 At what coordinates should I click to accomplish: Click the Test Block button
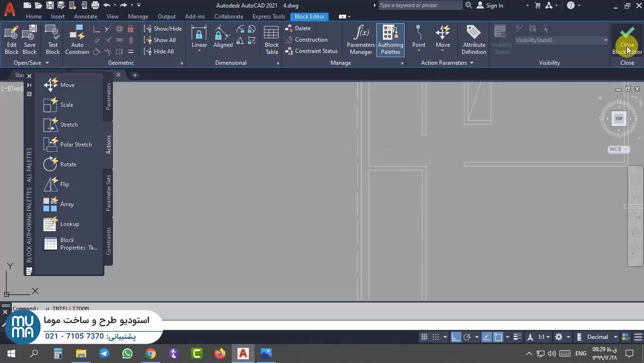52,40
